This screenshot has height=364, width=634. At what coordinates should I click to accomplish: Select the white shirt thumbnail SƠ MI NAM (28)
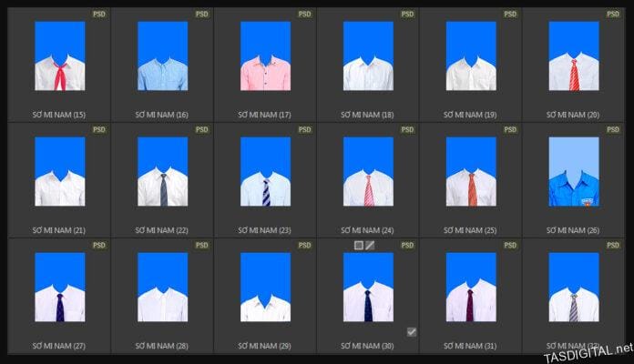coord(162,288)
